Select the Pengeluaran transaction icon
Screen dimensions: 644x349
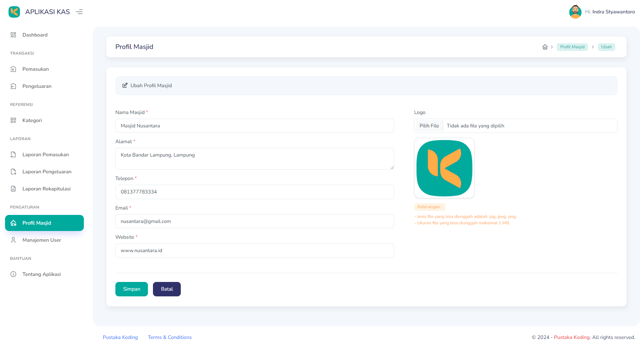point(13,86)
